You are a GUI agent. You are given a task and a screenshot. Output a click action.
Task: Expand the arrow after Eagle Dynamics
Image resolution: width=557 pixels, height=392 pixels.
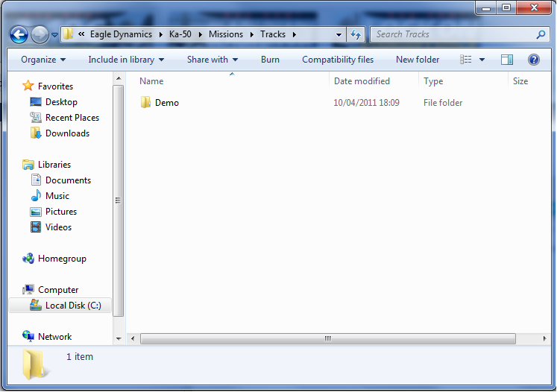click(161, 34)
